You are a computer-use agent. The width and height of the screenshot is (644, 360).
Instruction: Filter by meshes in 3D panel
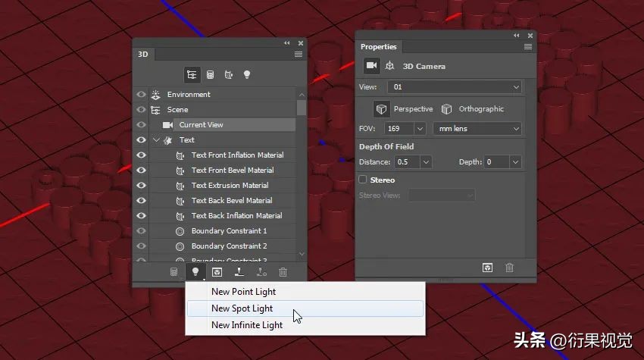[x=211, y=75]
